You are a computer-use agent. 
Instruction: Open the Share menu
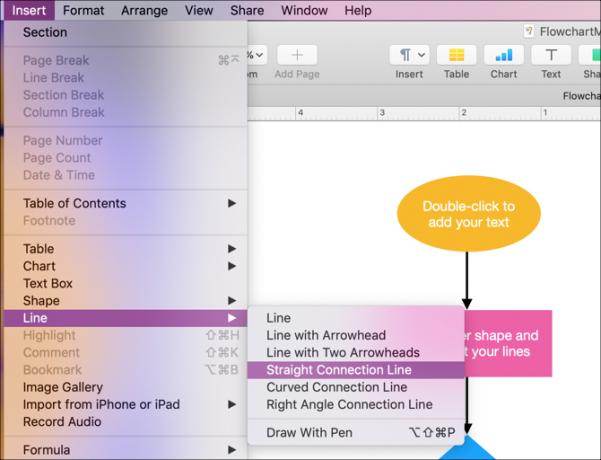(x=247, y=10)
